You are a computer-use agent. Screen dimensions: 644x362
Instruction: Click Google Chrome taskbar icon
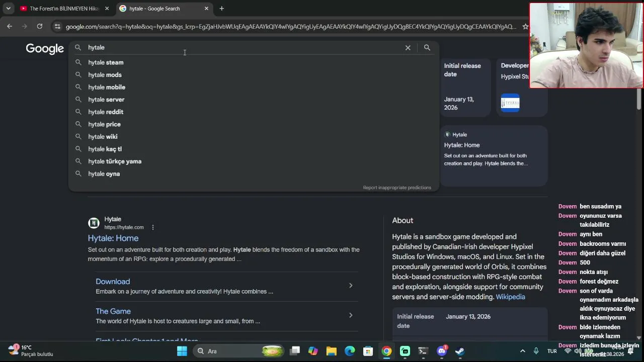(x=386, y=351)
